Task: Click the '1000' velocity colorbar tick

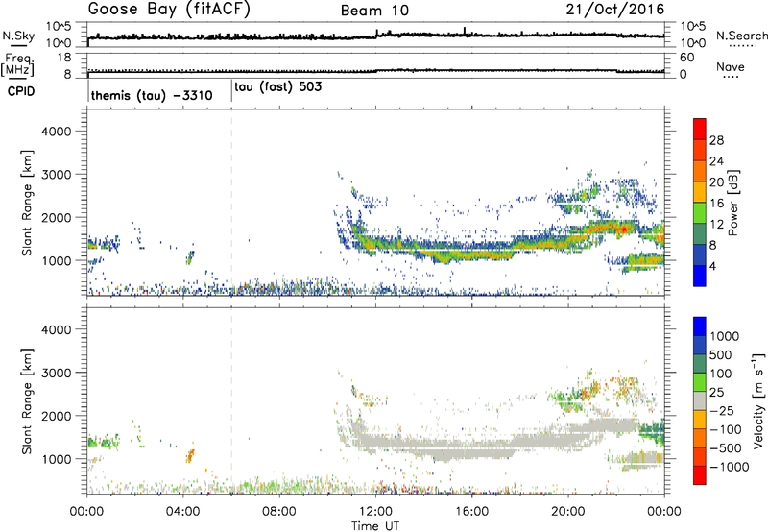Action: coord(724,336)
